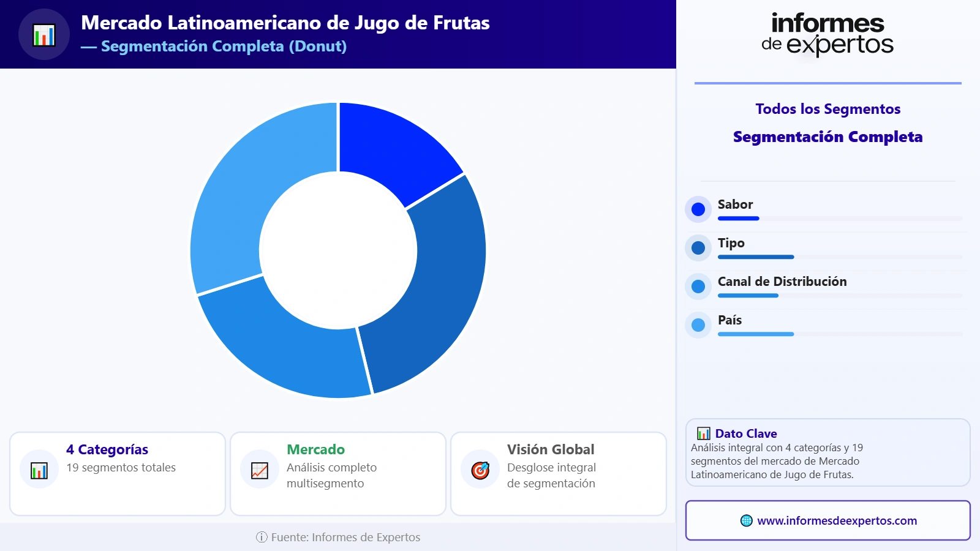Select the Sabor legend color dot
Screen dimensions: 980x551
[x=698, y=209]
